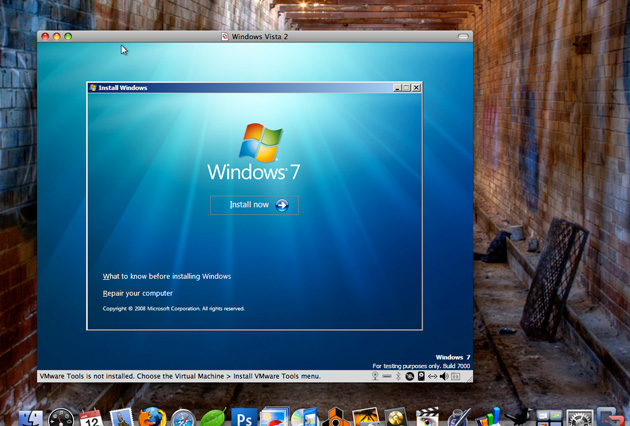Click the Install now button
630x426 pixels.
click(254, 205)
